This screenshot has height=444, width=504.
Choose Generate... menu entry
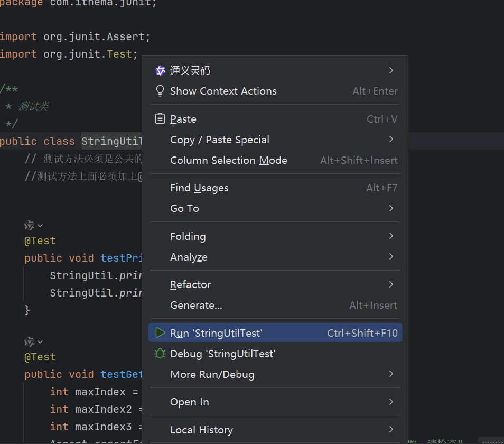tap(196, 305)
